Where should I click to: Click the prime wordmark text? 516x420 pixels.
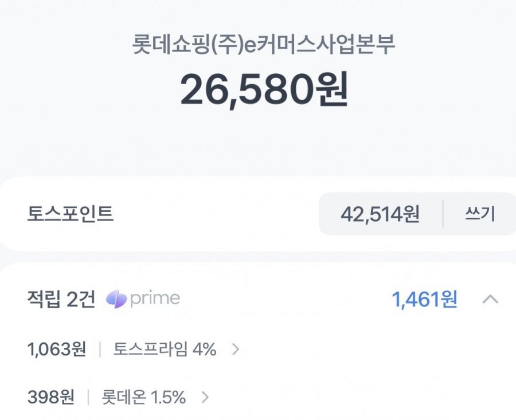click(155, 299)
